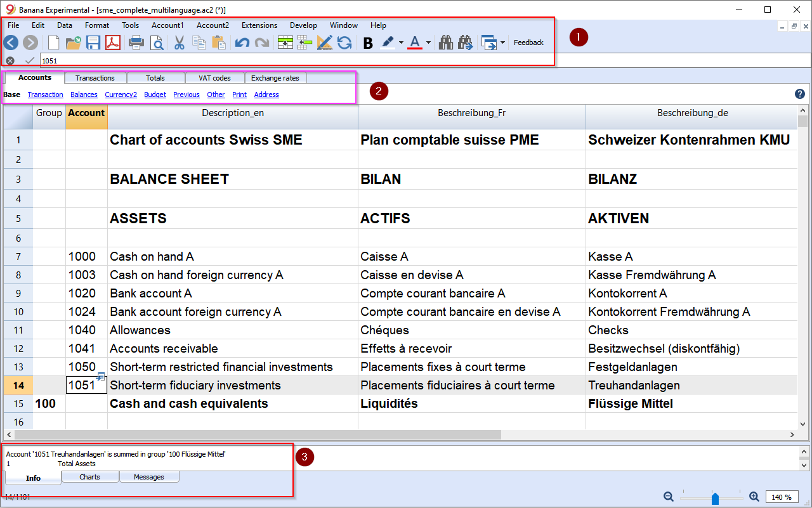Switch to the VAT codes tab
Viewport: 812px width, 508px height.
tap(214, 78)
